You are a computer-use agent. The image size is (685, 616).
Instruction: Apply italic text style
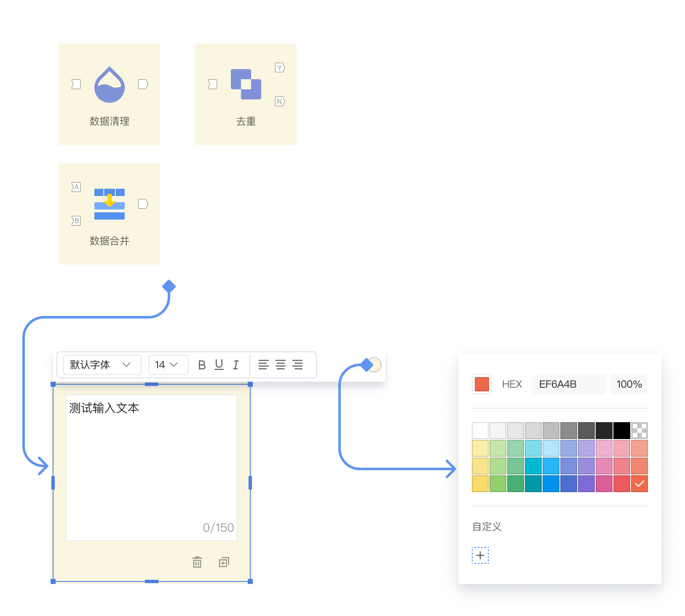click(x=236, y=365)
